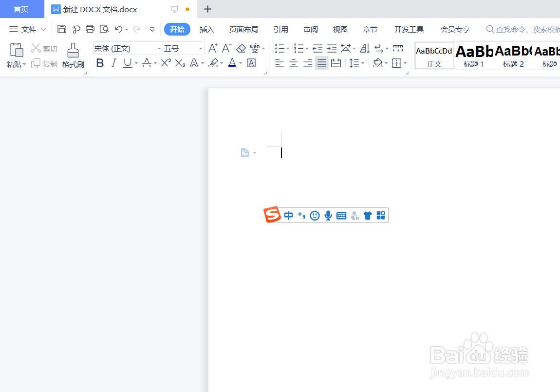560x392 pixels.
Task: Toggle Sogou punctuation mode
Action: coord(302,215)
